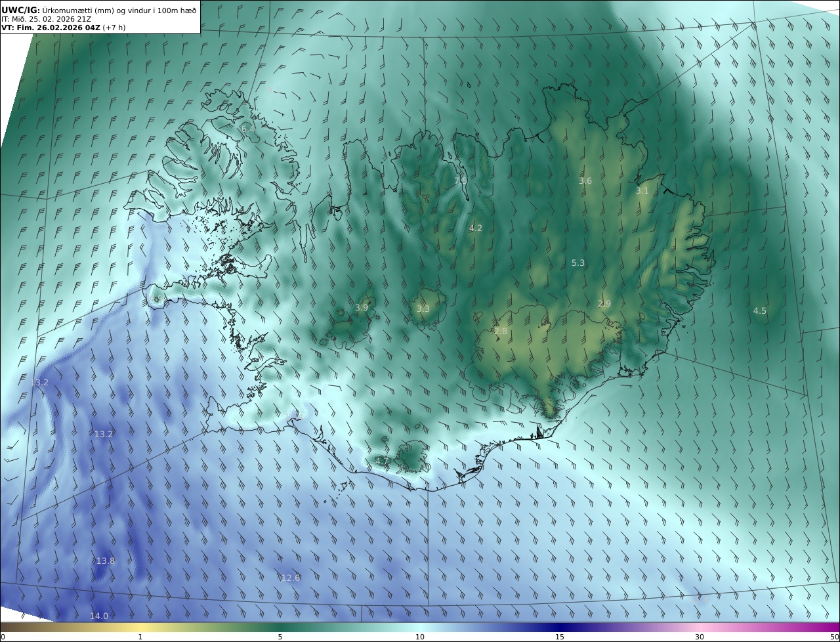Click the color scale tick labeled 10
This screenshot has height=642, width=840.
tap(420, 637)
